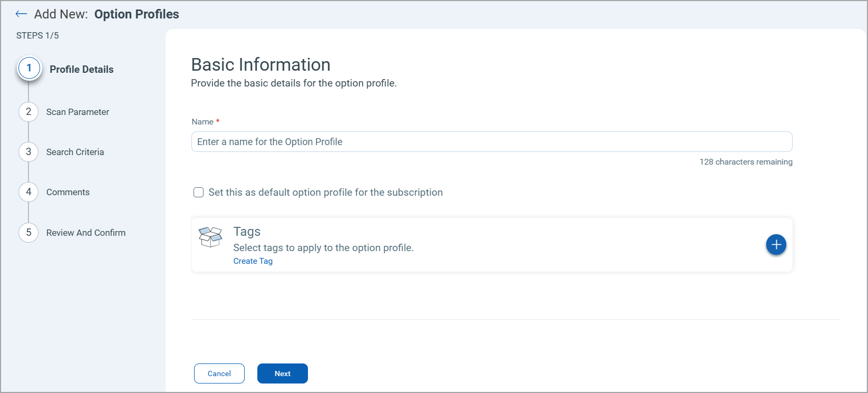Check 'Set this as default option profile' box
Viewport: 868px width, 393px height.
(198, 193)
